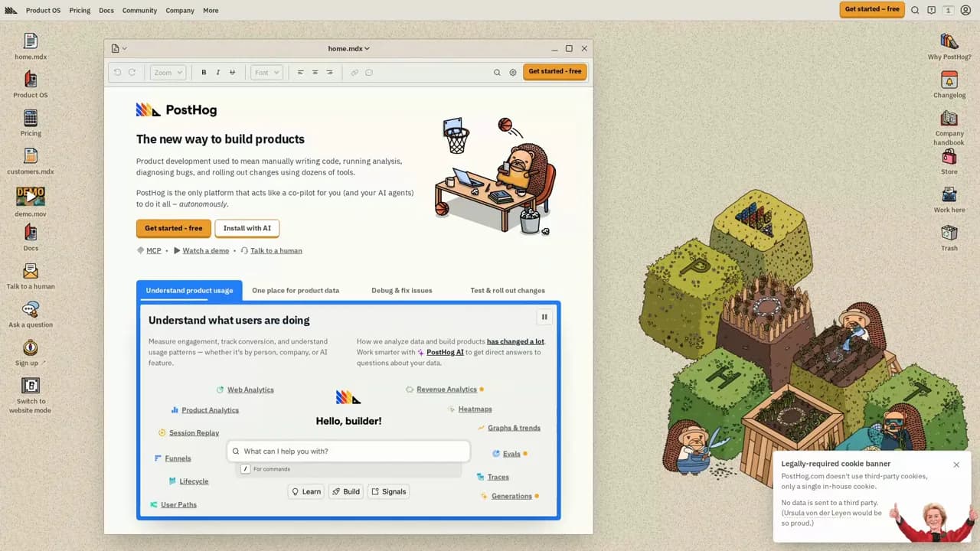This screenshot has width=980, height=551.
Task: Open the Font dropdown
Action: (x=266, y=73)
